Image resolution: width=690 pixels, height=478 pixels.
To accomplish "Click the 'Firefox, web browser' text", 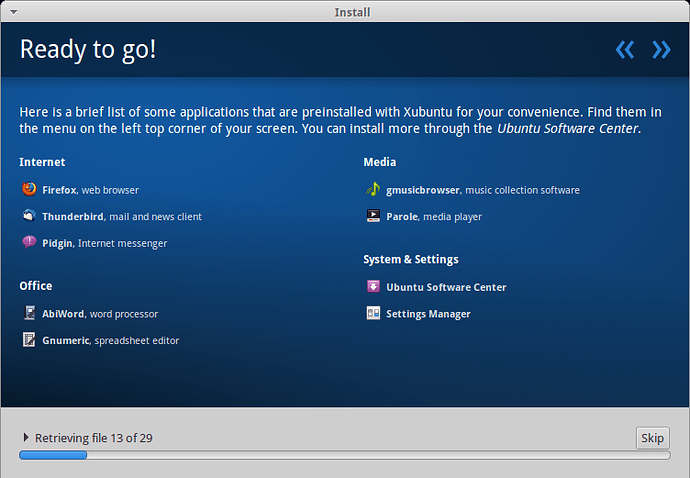I will pos(90,190).
